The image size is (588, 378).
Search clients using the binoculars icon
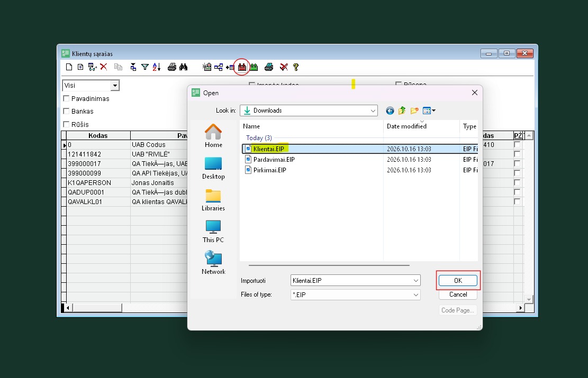(x=183, y=67)
